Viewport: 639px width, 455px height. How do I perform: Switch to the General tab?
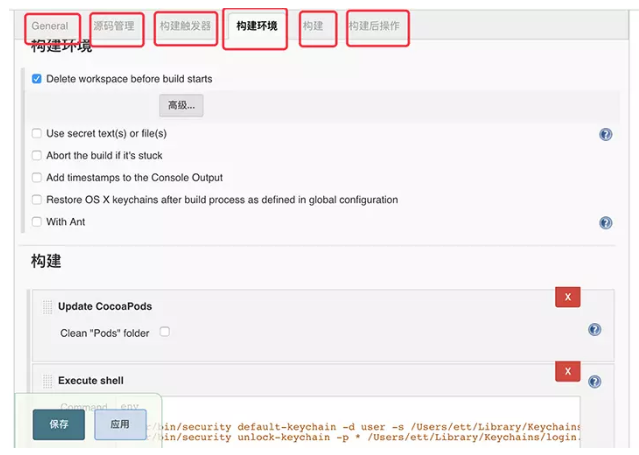[x=50, y=26]
